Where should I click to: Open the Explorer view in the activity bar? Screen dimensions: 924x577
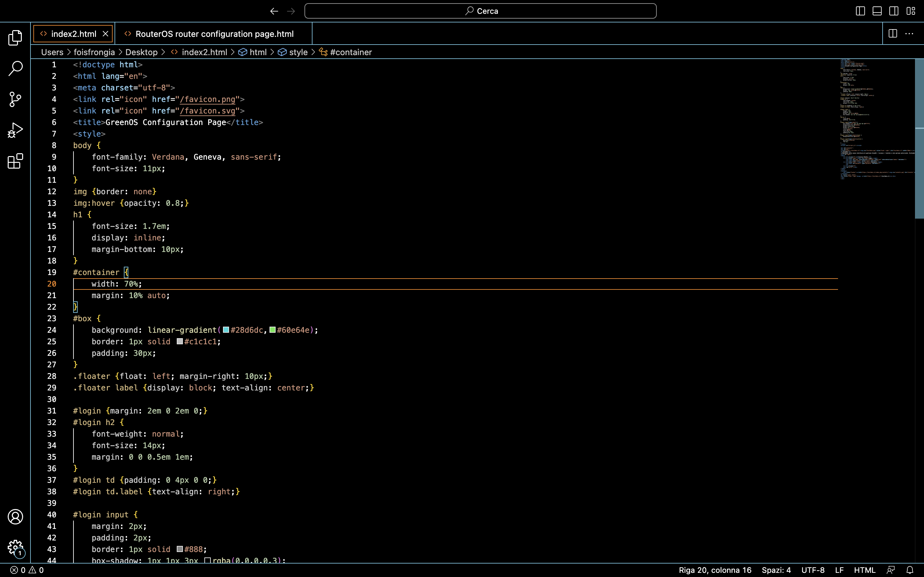click(15, 38)
